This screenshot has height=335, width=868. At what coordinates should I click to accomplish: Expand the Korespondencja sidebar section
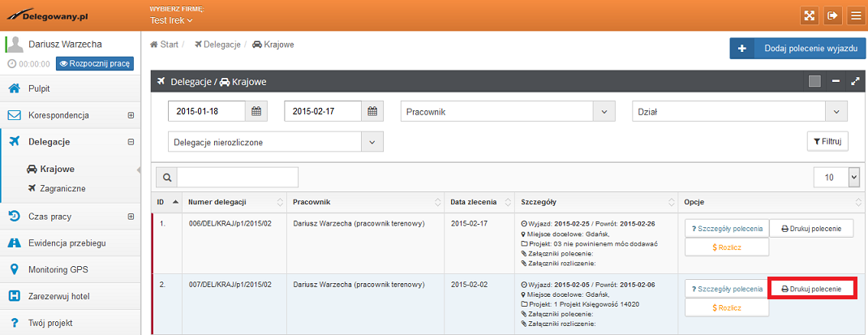click(x=131, y=115)
